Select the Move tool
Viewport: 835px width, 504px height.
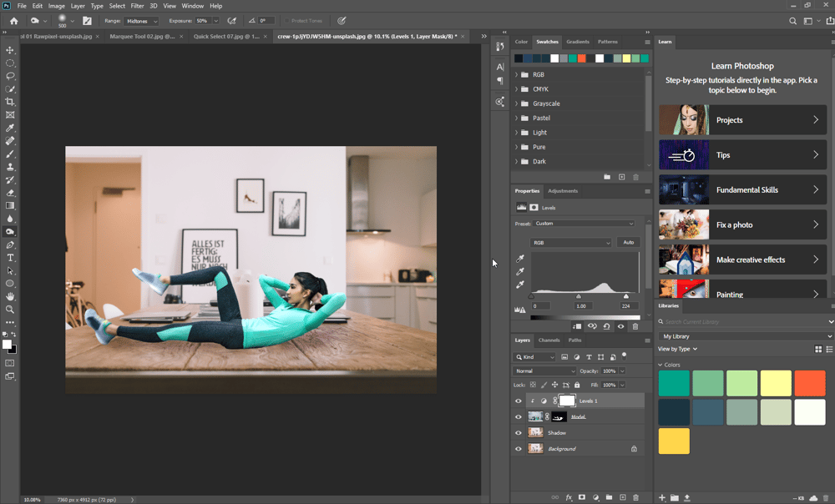[x=11, y=50]
